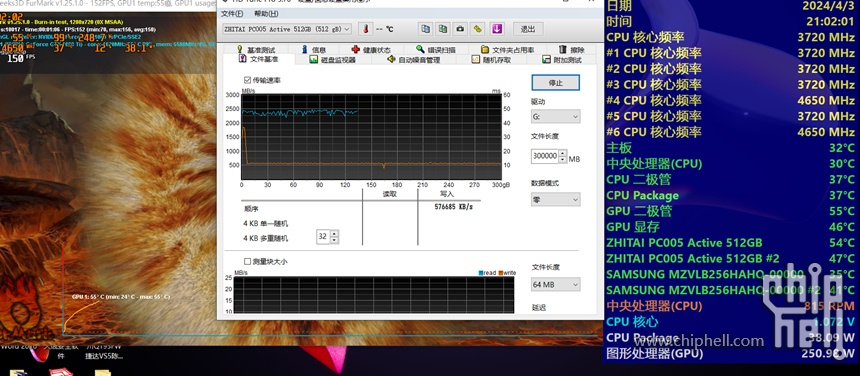Open the 驱动 G: drive dropdown
Screen dimensions: 860x376
pyautogui.click(x=555, y=116)
